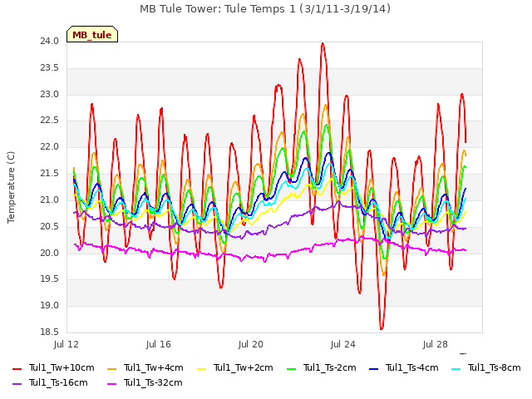Screen dimensions: 532x399
Task: Click the 23.0 y-axis tick label
Action: [50, 94]
